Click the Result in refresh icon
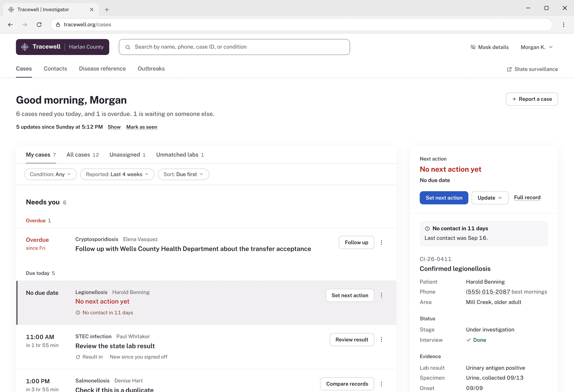The width and height of the screenshot is (574, 392). click(x=78, y=357)
